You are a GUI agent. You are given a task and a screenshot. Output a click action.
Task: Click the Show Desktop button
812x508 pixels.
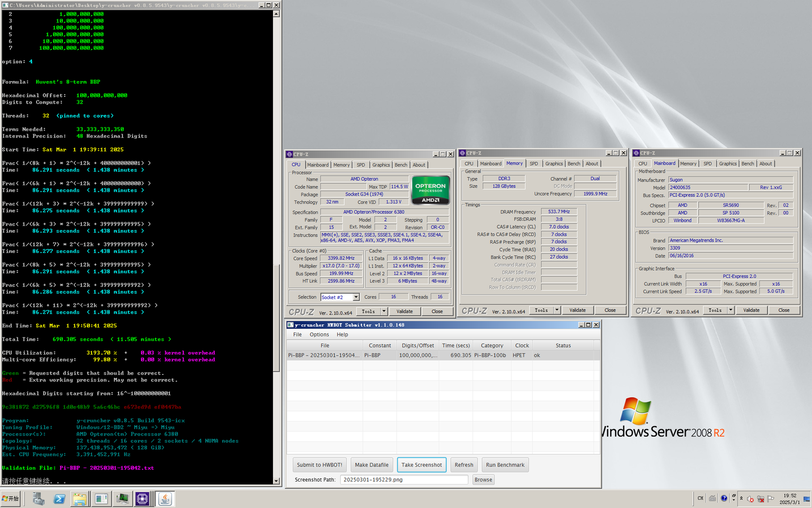click(807, 499)
